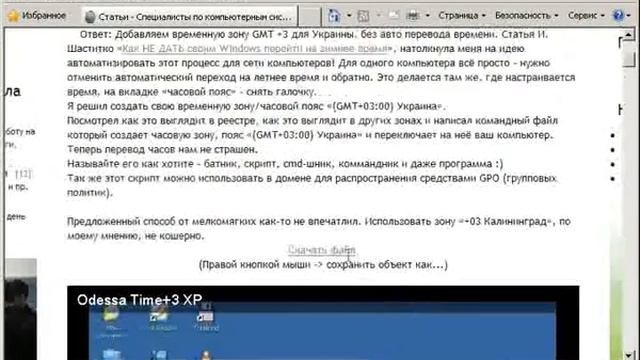The width and height of the screenshot is (640, 360).
Task: Click the text «(Правой кнопкой мыши -> сохранить объект как...)»
Action: click(x=323, y=264)
